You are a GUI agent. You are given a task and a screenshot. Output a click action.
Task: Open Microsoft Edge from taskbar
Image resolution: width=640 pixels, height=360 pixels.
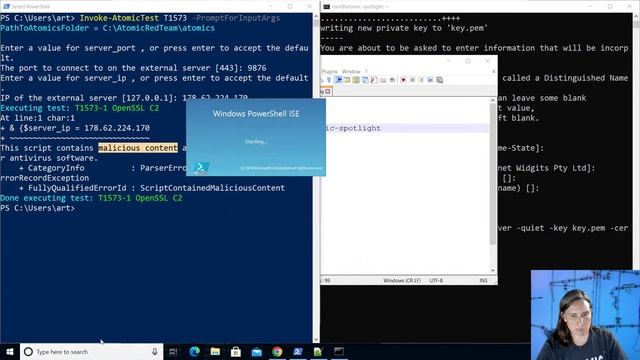pyautogui.click(x=195, y=352)
